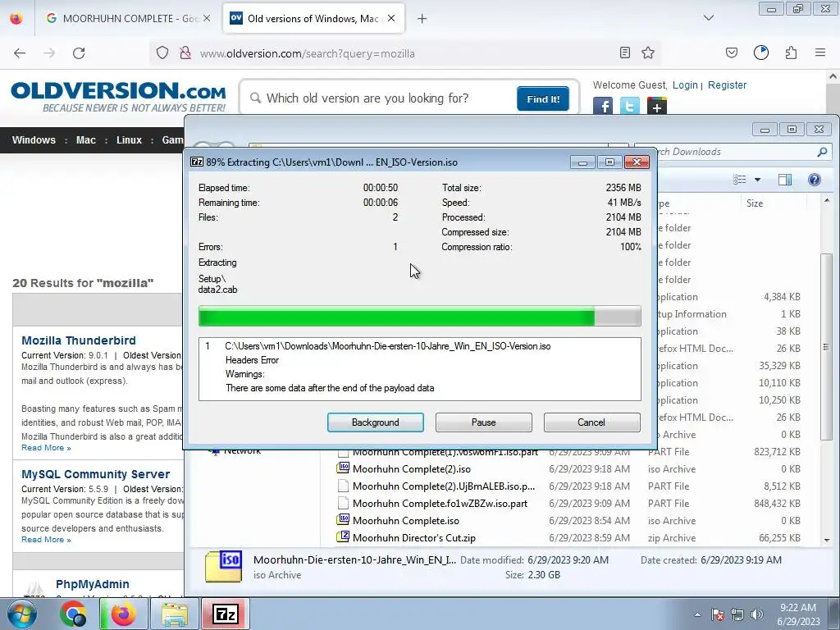Open Explorer help icon
This screenshot has height=630, width=840.
815,180
